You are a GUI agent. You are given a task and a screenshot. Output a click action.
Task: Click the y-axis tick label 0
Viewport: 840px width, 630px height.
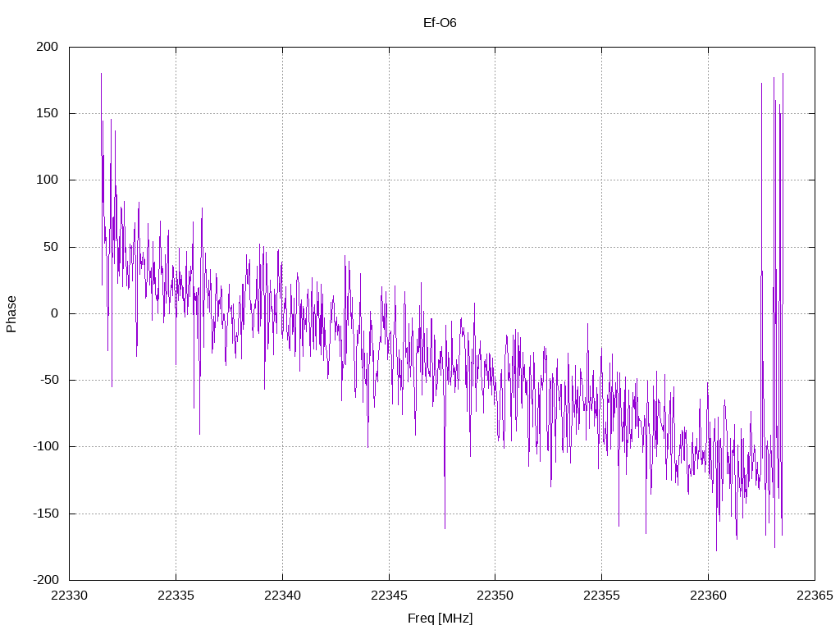55,313
